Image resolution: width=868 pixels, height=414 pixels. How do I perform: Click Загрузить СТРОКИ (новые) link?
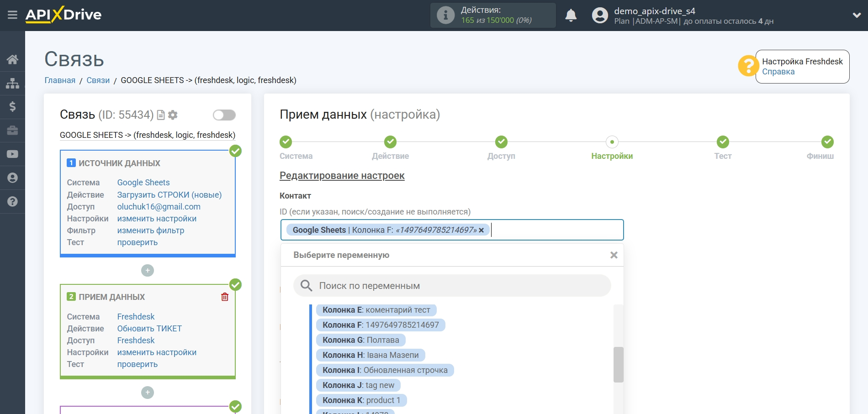click(x=169, y=195)
